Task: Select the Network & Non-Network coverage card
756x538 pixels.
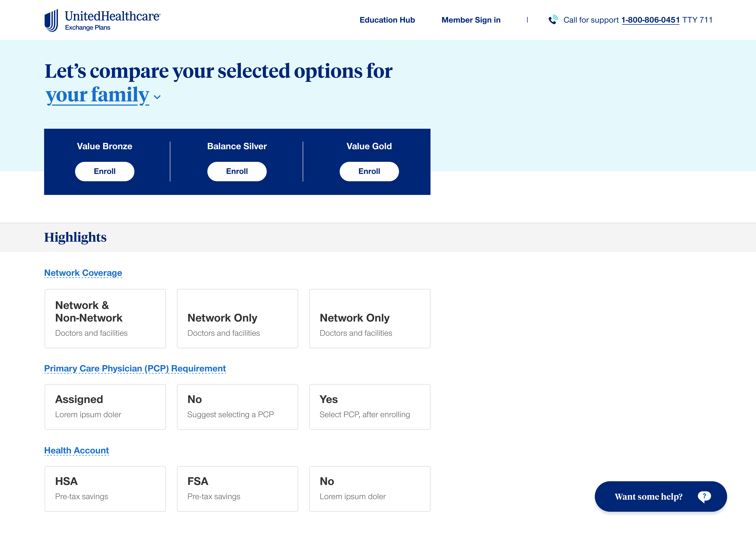Action: pyautogui.click(x=105, y=318)
